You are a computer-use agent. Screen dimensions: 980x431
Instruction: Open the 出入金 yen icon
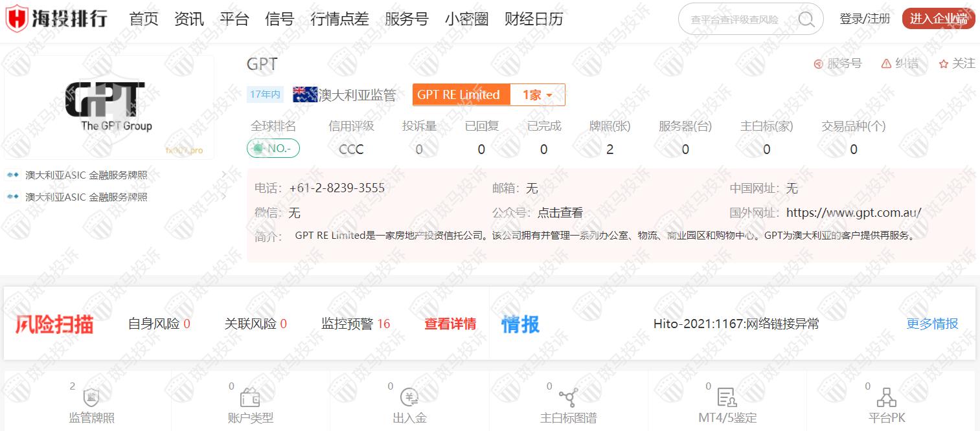pyautogui.click(x=409, y=397)
